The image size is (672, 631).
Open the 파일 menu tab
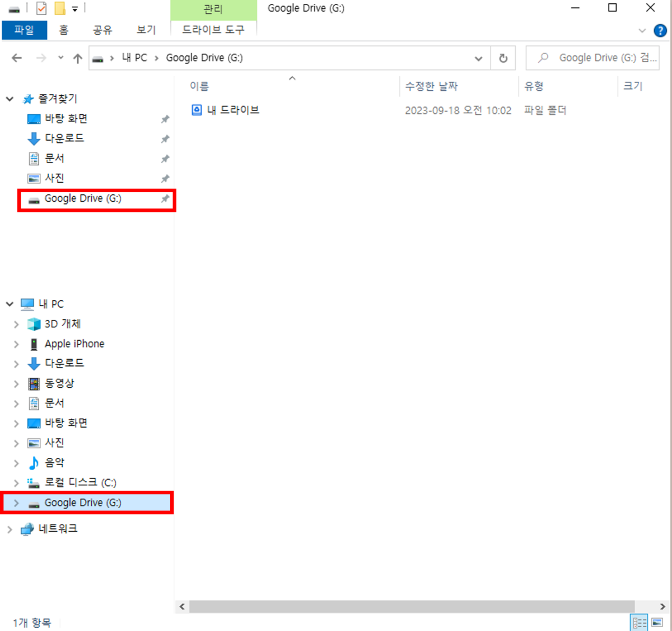click(x=24, y=30)
